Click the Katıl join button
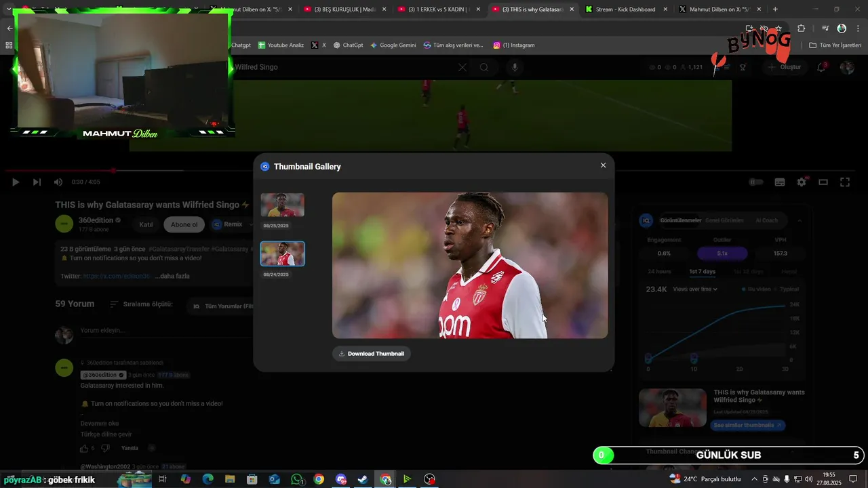This screenshot has width=868, height=488. click(x=146, y=224)
